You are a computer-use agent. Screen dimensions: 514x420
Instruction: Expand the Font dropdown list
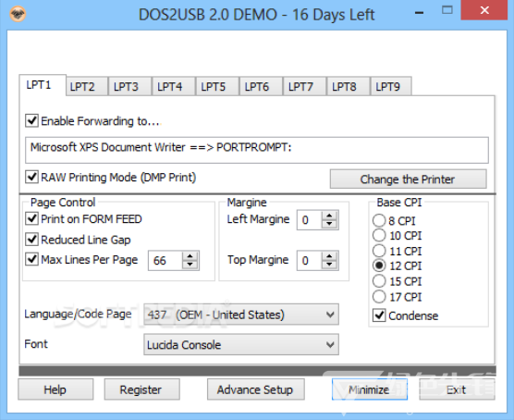241,344
